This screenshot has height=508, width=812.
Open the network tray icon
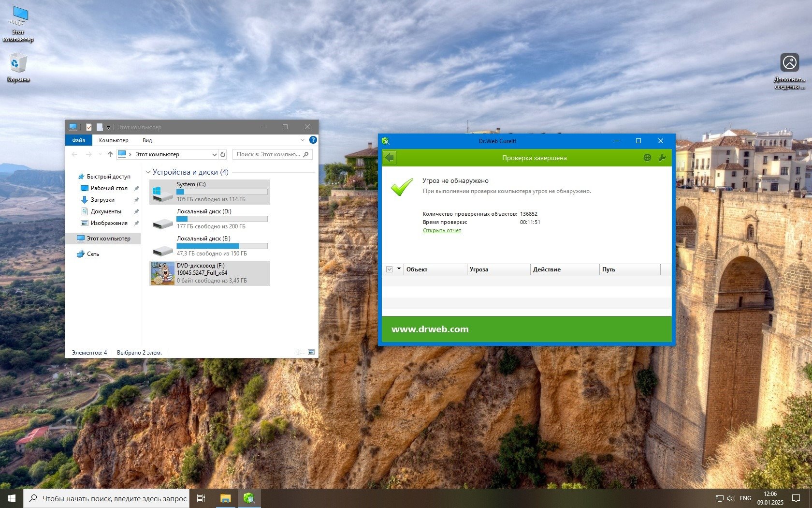click(x=720, y=498)
